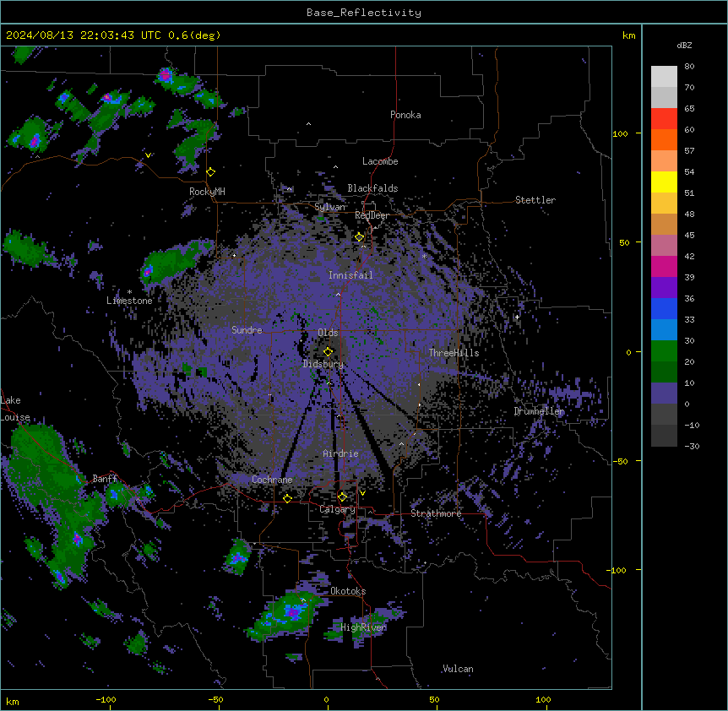Click the 100 tick on the horizontal axis
Image resolution: width=728 pixels, height=711 pixels.
click(x=543, y=699)
